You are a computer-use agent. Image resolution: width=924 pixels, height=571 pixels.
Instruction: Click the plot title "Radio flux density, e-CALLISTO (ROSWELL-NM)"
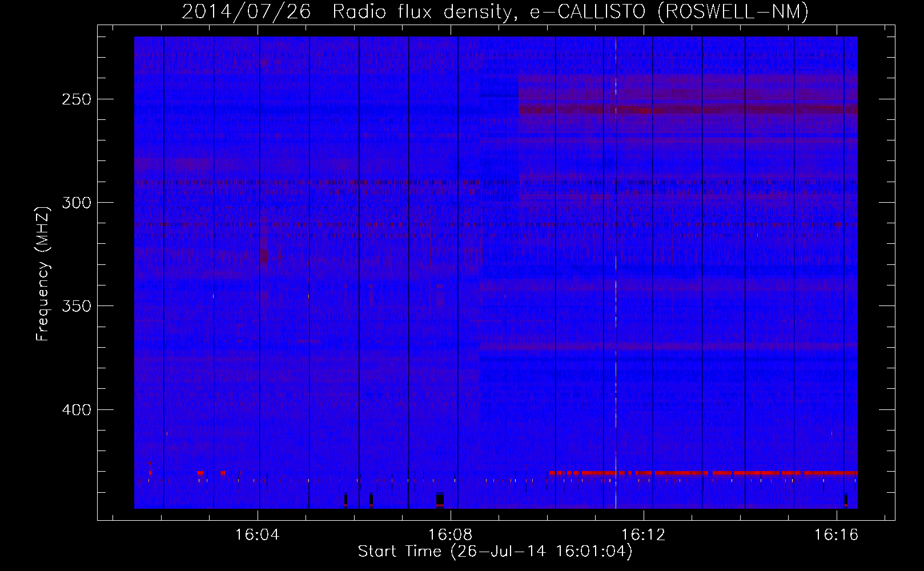(x=570, y=11)
